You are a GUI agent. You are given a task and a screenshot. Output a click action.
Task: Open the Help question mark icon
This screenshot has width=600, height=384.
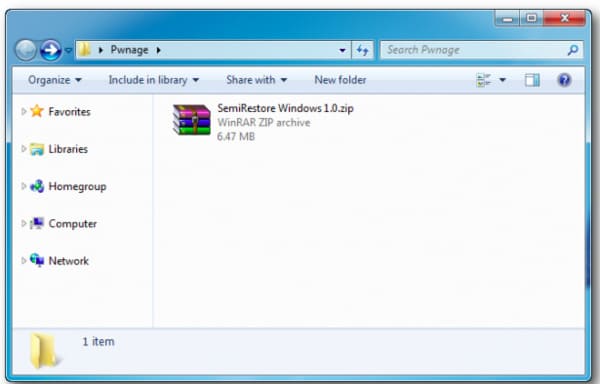pos(564,80)
